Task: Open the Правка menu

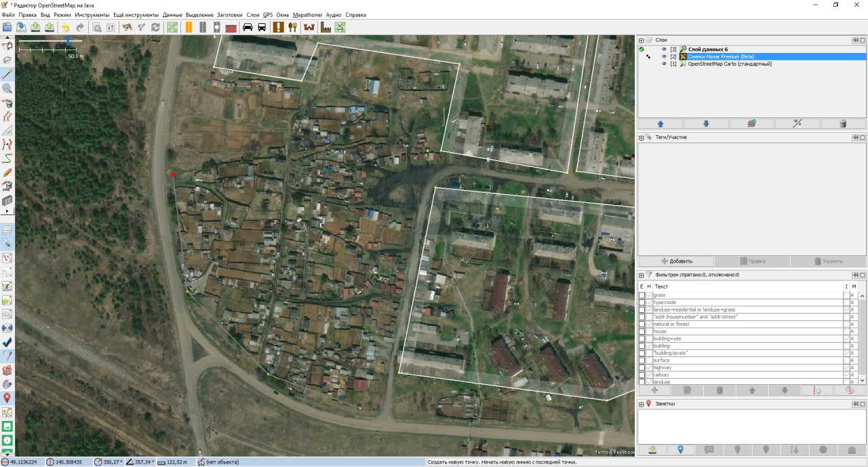Action: [28, 15]
